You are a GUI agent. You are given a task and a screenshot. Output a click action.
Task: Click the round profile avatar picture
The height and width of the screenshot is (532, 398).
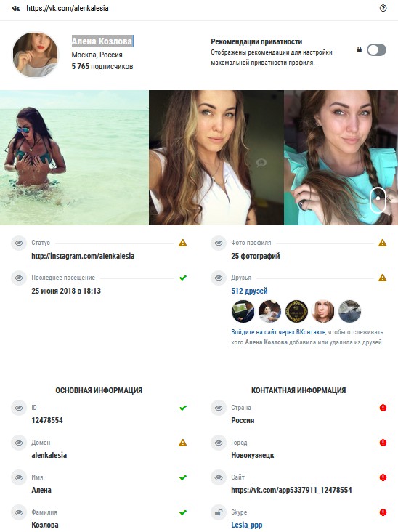36,55
